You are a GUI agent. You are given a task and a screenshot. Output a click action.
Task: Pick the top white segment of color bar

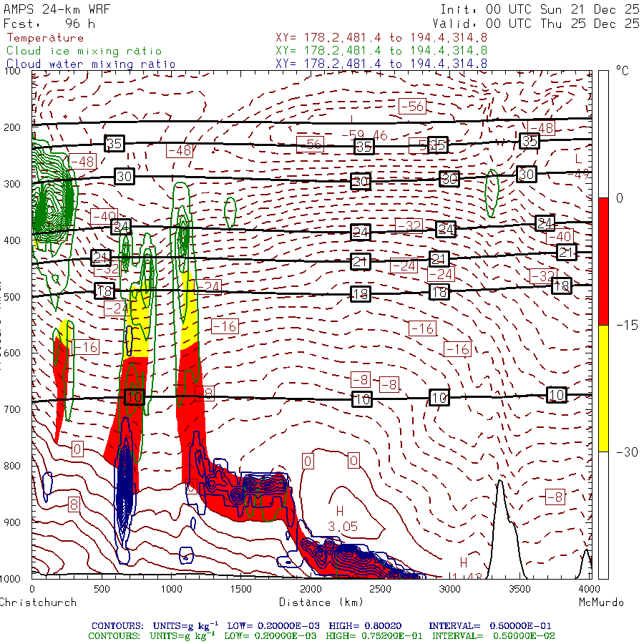click(603, 135)
